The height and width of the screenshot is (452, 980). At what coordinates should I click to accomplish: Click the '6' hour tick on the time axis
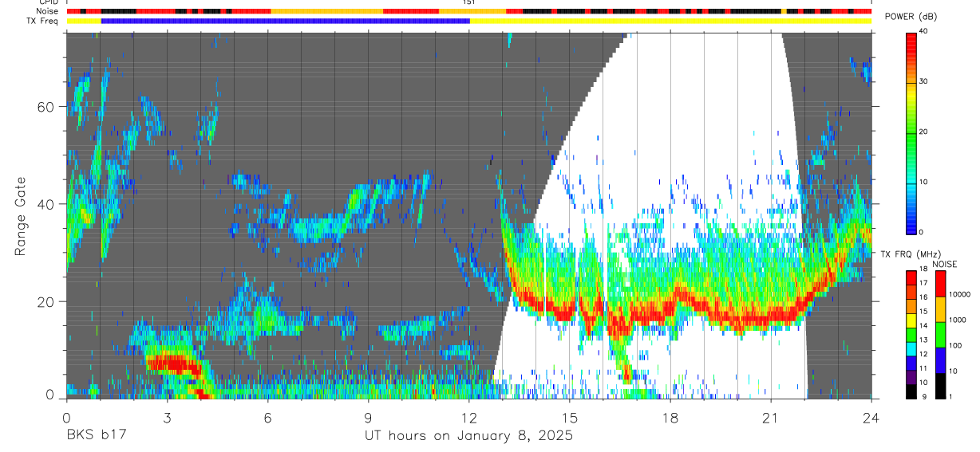point(267,417)
